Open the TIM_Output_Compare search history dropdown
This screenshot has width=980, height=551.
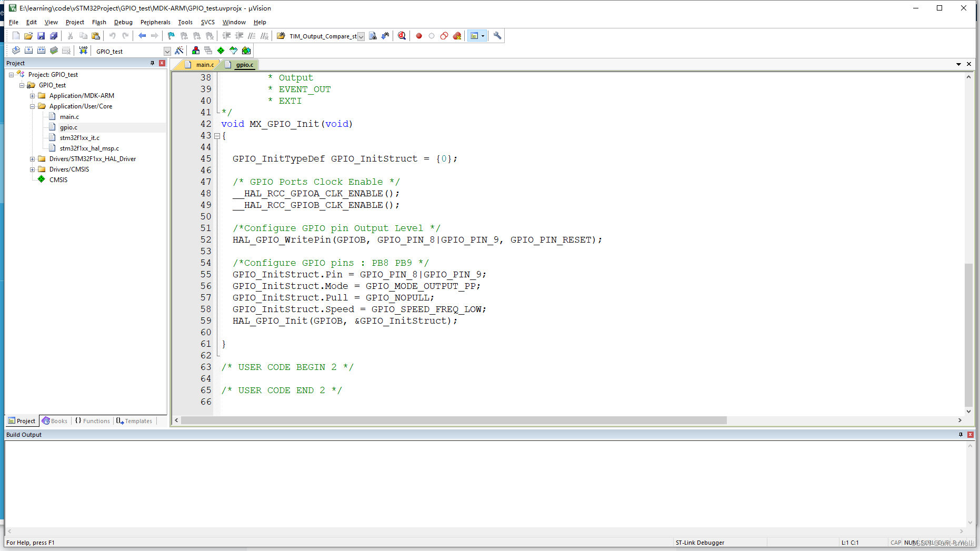pyautogui.click(x=361, y=36)
